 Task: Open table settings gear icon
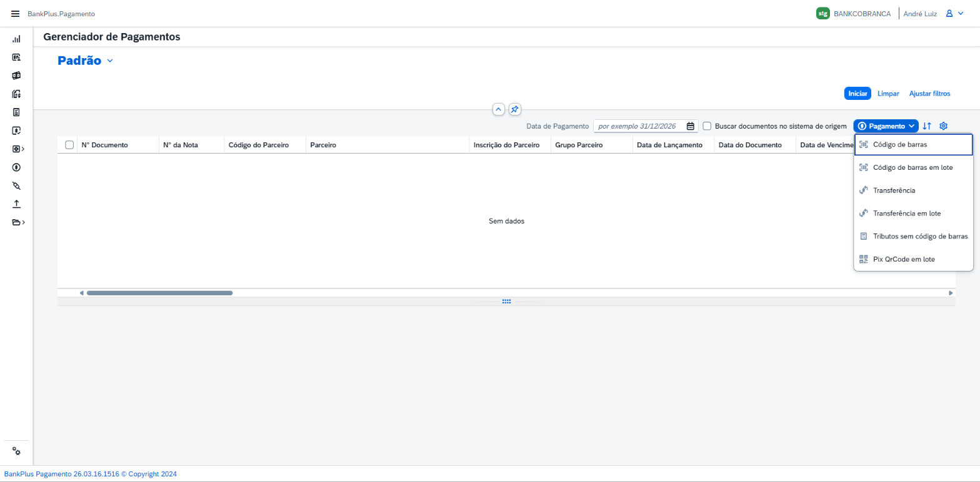pos(944,126)
